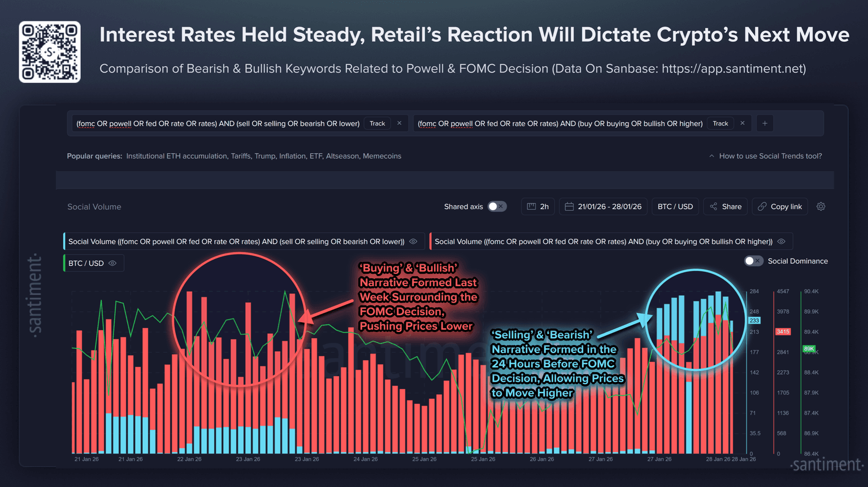
Task: Track the sell/bearish search query
Action: coord(377,123)
